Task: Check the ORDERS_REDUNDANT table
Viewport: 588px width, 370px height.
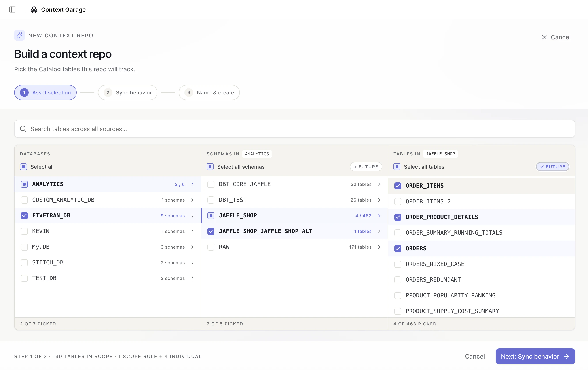Action: coord(398,280)
